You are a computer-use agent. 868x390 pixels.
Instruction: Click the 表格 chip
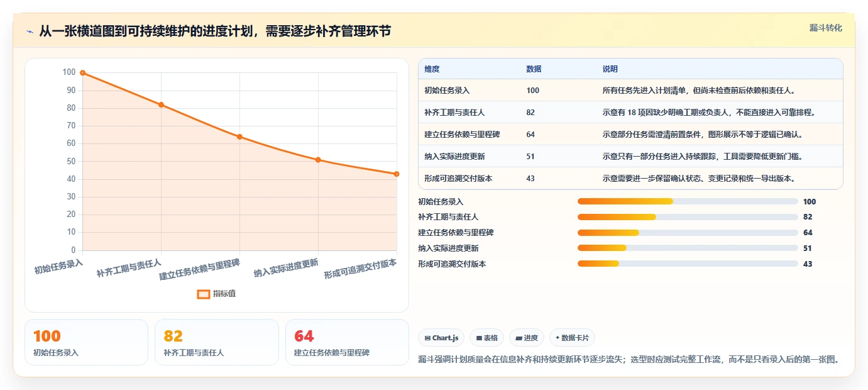coord(487,338)
